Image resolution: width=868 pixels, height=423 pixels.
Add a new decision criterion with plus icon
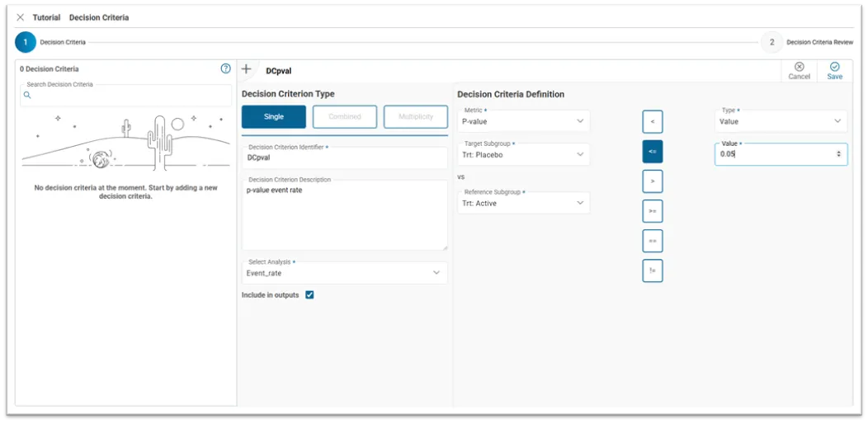coord(246,70)
